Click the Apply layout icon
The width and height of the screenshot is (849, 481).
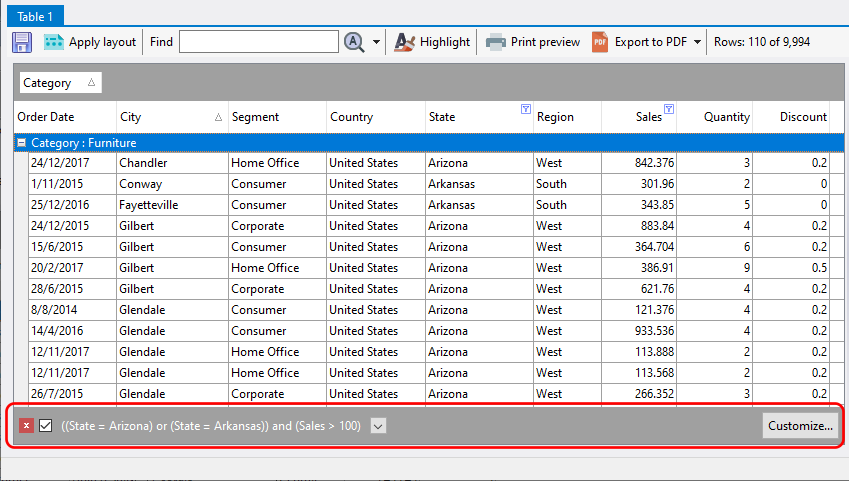[x=53, y=42]
